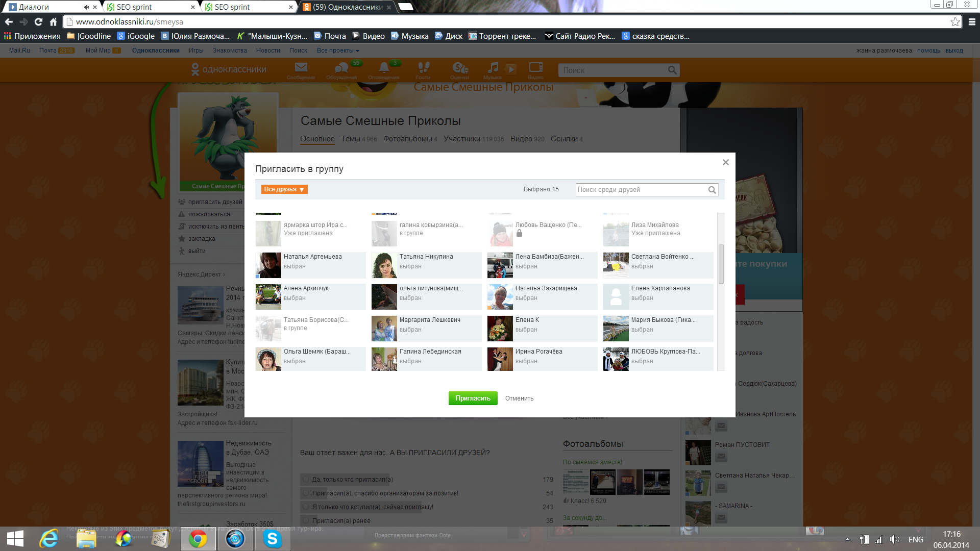
Task: Deselect friend Наталья Захарищева
Action: pos(542,296)
